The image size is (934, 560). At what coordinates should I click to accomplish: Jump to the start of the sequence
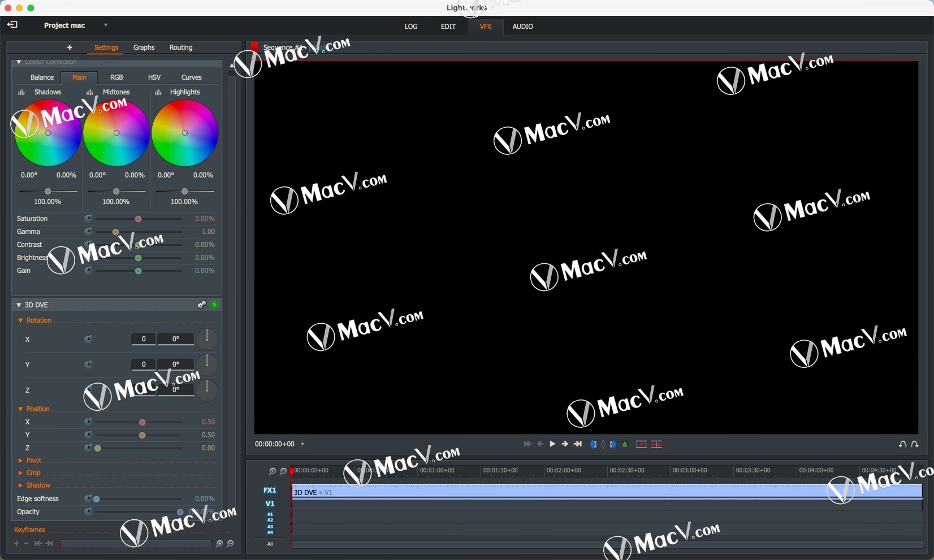[527, 444]
